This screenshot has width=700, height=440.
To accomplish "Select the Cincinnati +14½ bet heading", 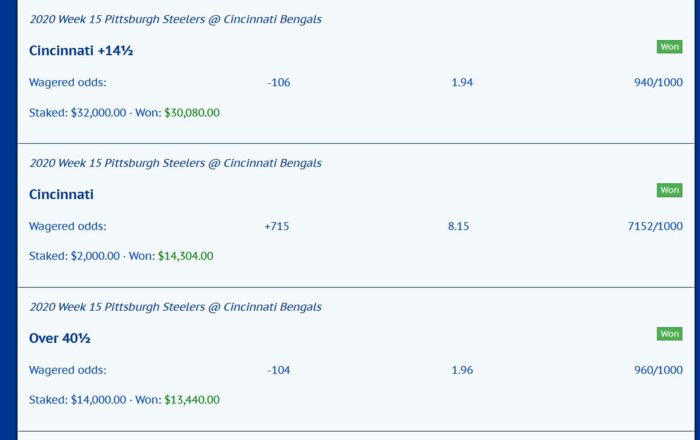I will (x=81, y=51).
